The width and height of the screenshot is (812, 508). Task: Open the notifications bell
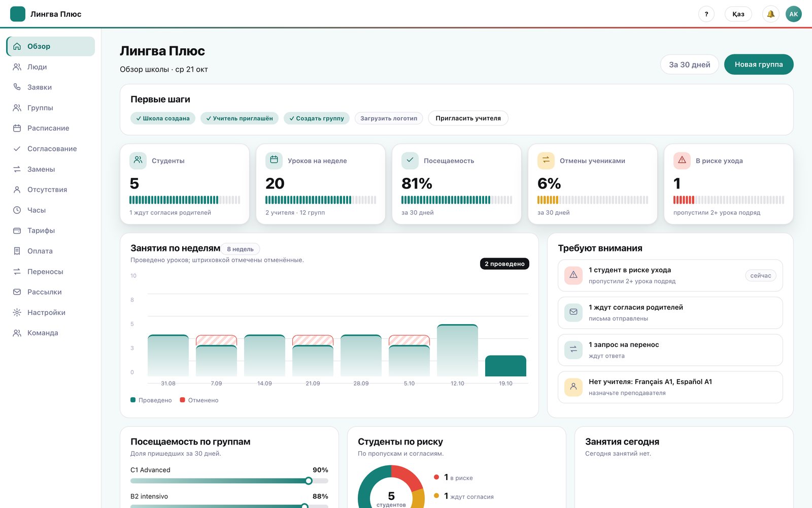coord(770,14)
